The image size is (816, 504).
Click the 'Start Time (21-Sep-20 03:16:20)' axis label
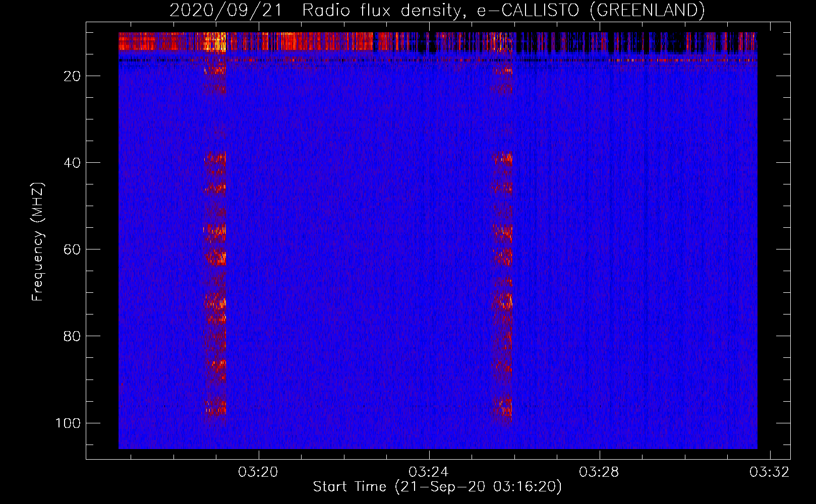tap(437, 487)
